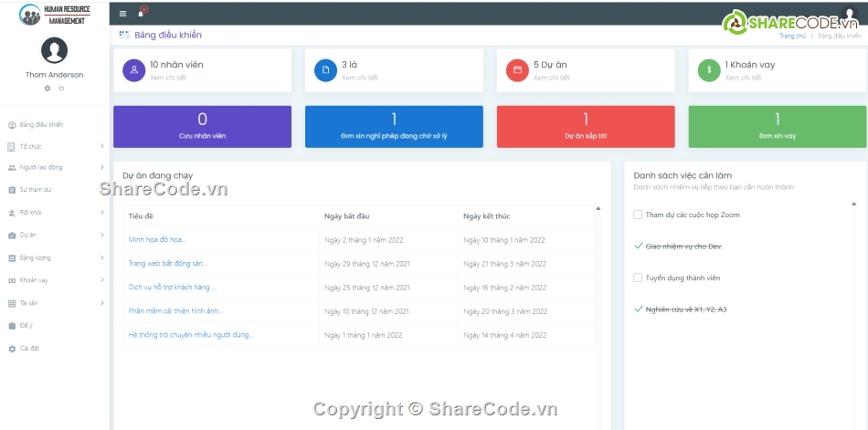Click the purple Cựu nhân viên card
Screen dimensions: 868x430
[202, 127]
